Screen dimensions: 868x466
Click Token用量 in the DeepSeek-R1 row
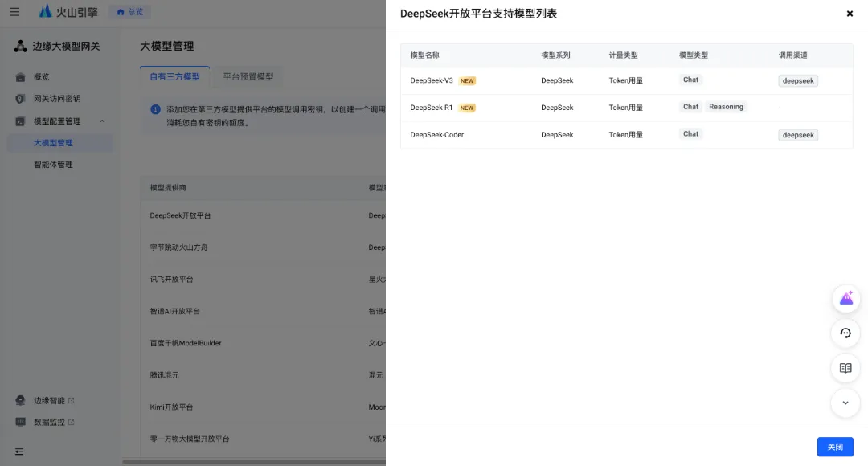coord(625,108)
